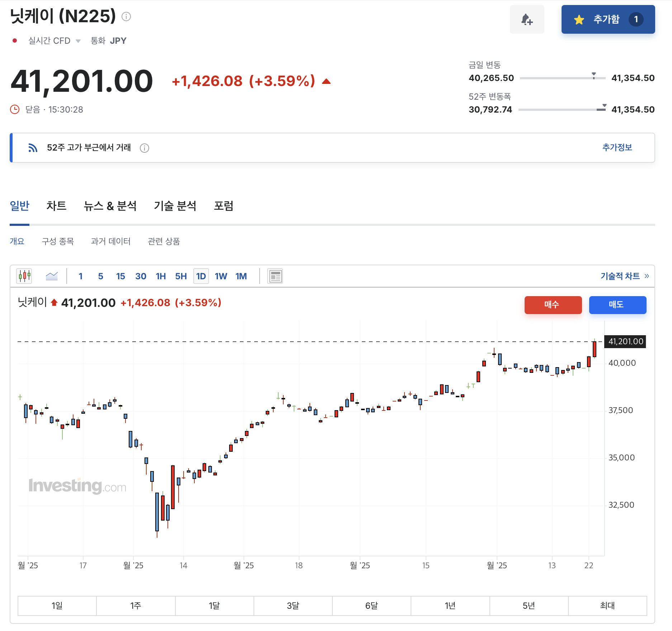Click the news overlay icon in chart toolbar

click(x=275, y=276)
